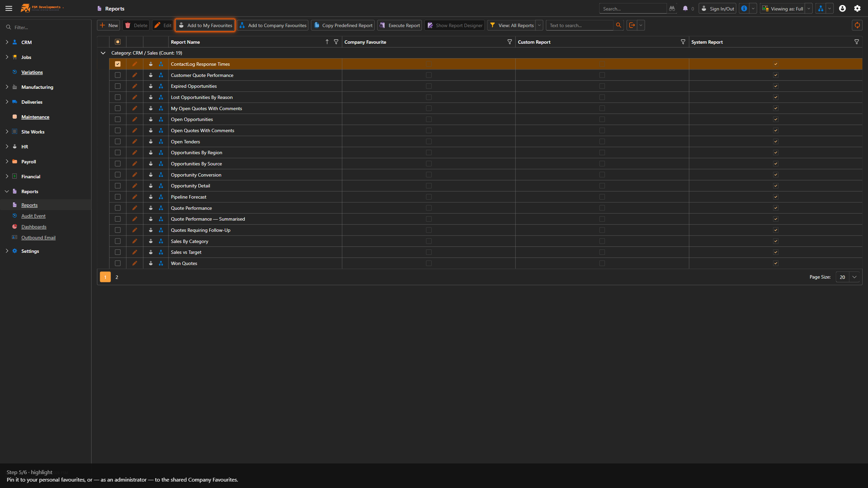Click the orange search magnifier button
The height and width of the screenshot is (488, 868).
(x=618, y=25)
